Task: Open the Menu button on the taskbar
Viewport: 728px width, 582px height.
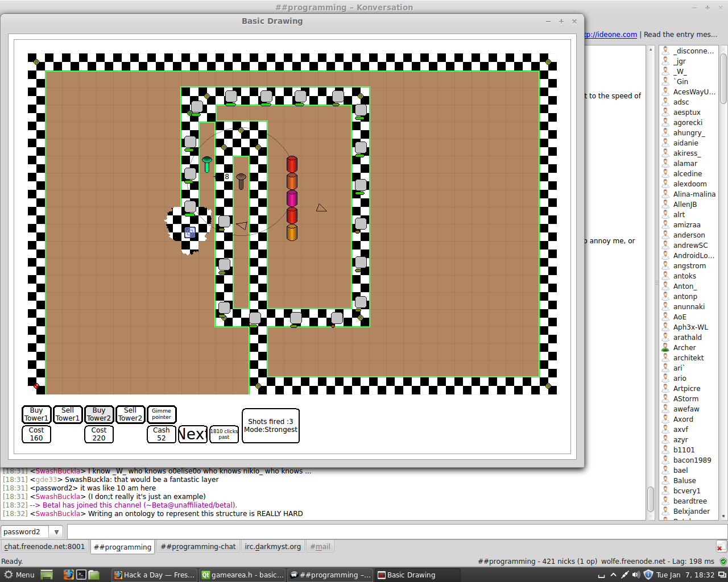Action: pos(20,575)
